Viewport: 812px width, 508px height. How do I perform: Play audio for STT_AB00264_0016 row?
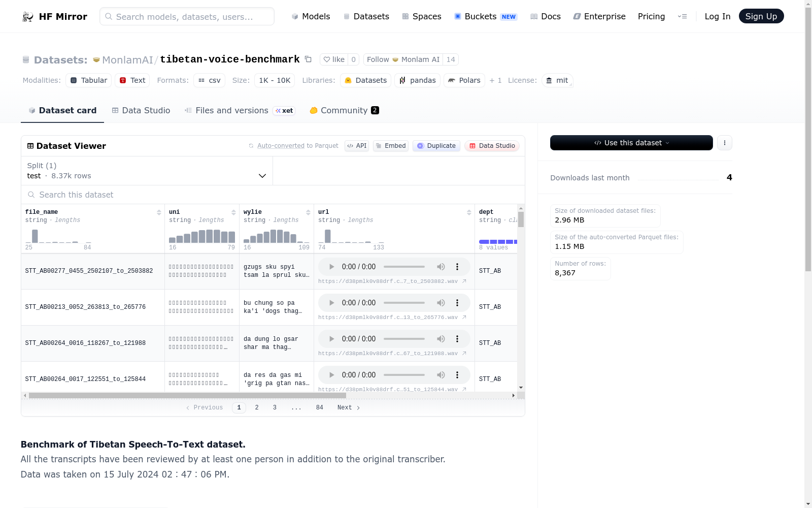tap(331, 339)
